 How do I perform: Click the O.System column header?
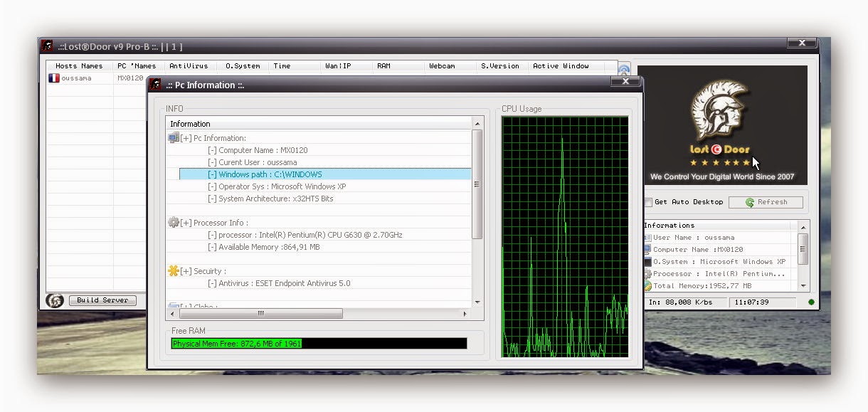[243, 66]
